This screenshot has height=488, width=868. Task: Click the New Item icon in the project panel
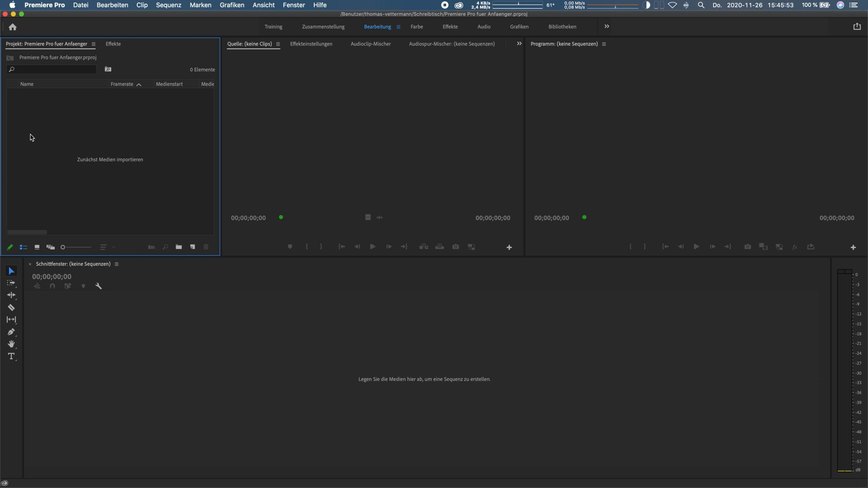coord(192,247)
